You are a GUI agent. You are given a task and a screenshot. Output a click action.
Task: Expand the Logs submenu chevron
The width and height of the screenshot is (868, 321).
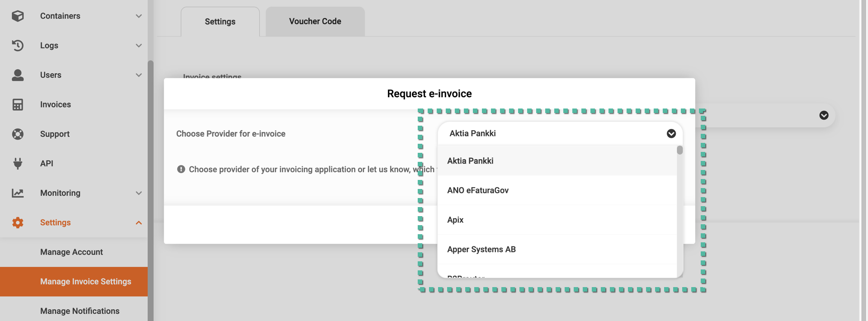(138, 45)
